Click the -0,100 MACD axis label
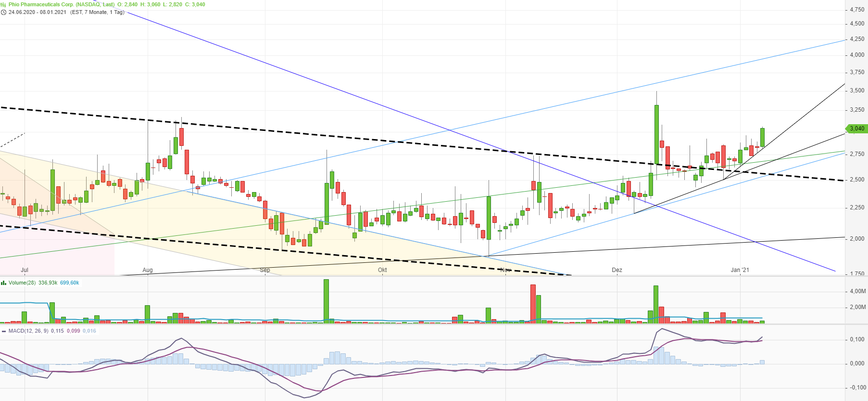Screen dimensions: 868x401 click(x=857, y=388)
